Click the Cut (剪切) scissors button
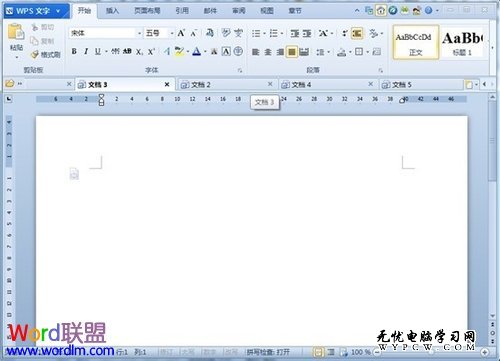This screenshot has width=500, height=361. click(x=42, y=27)
